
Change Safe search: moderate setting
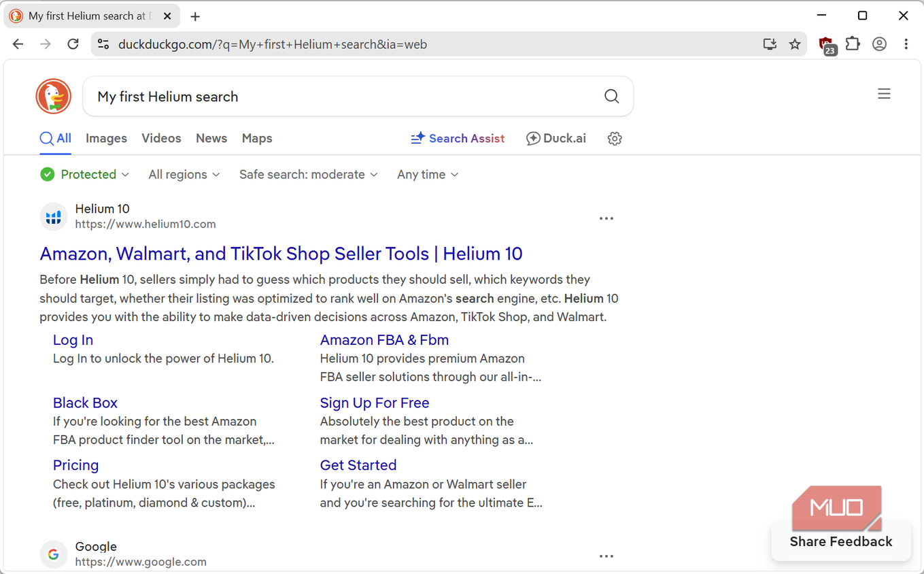tap(309, 175)
